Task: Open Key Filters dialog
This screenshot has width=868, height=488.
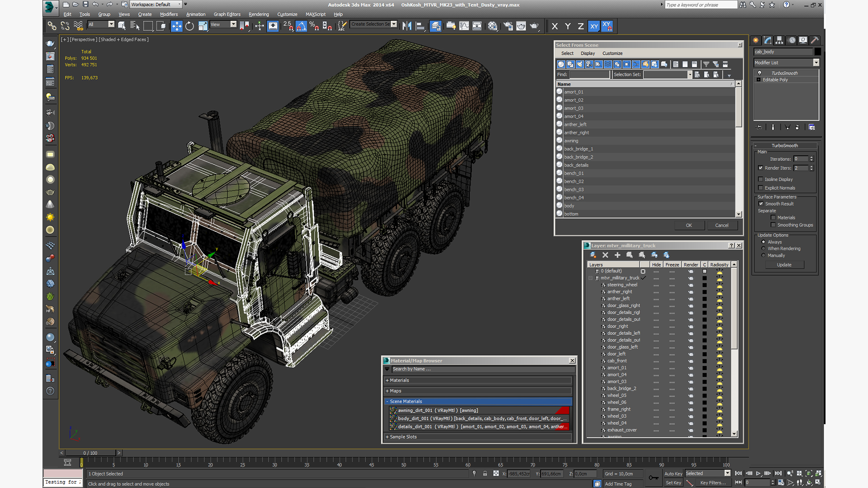Action: tap(713, 483)
